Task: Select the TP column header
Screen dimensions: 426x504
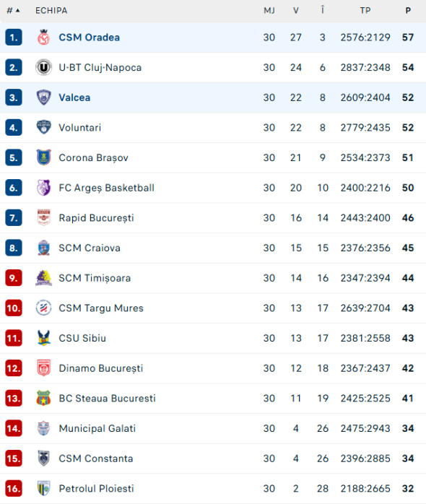Action: (365, 11)
